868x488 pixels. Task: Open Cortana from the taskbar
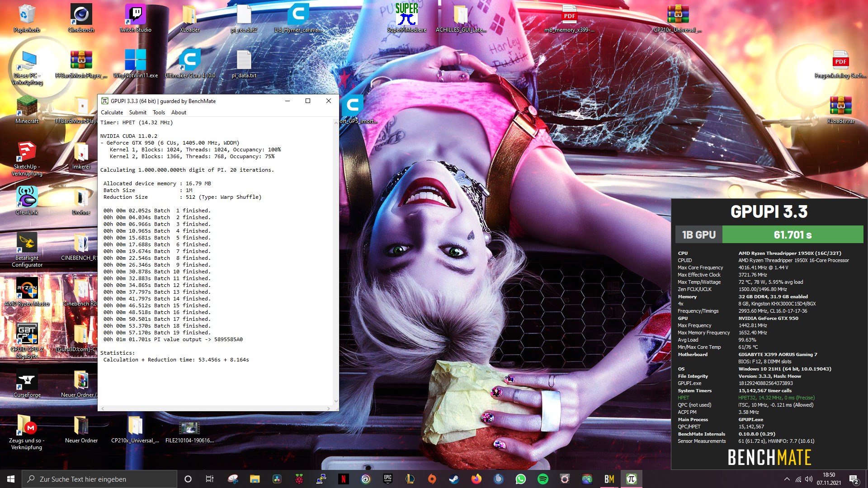point(188,479)
